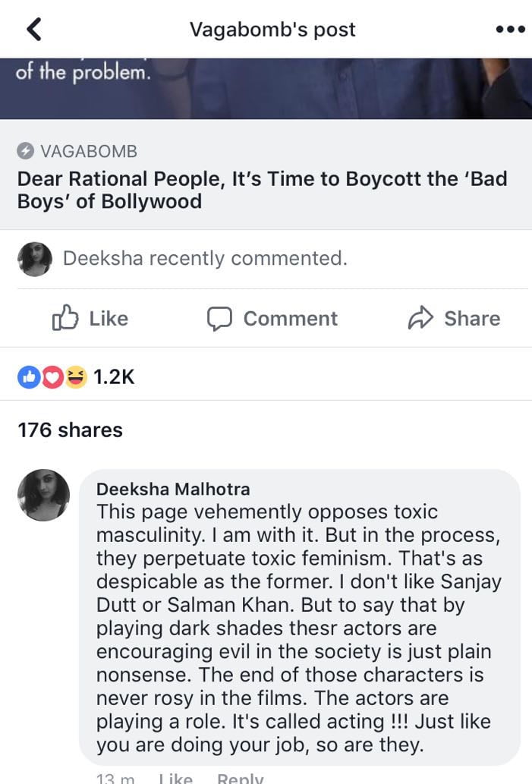This screenshot has height=784, width=532.
Task: Like Deeksha Malhotra's comment
Action: [175, 779]
